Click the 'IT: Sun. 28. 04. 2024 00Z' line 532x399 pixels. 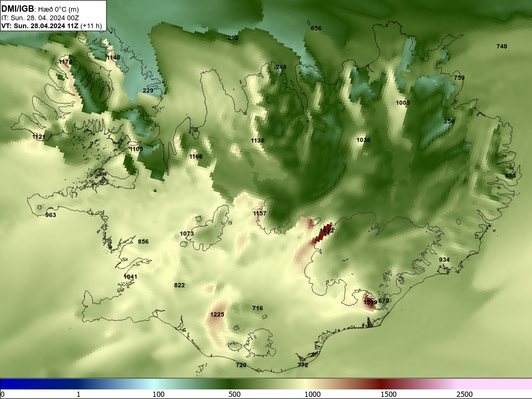click(x=40, y=18)
